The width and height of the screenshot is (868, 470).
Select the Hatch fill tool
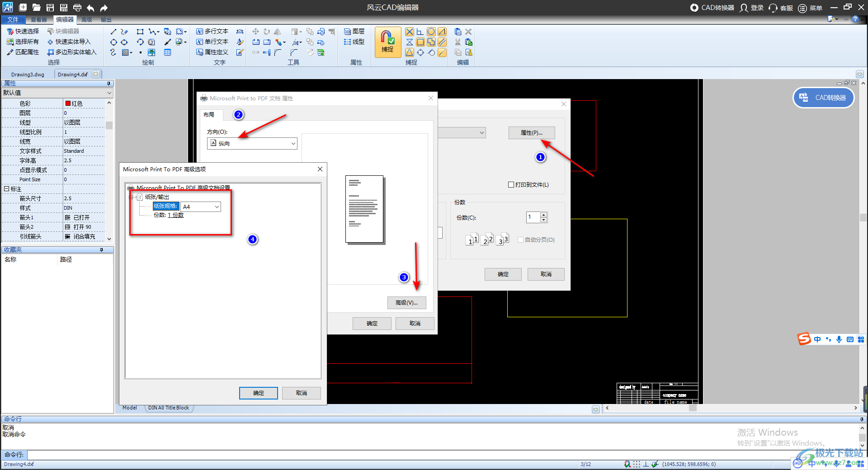click(x=126, y=52)
